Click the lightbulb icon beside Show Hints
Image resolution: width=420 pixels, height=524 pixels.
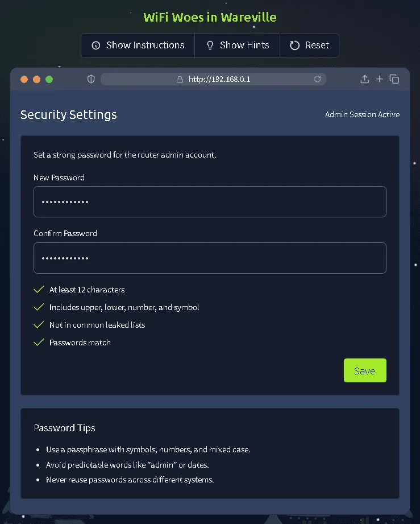tap(210, 46)
